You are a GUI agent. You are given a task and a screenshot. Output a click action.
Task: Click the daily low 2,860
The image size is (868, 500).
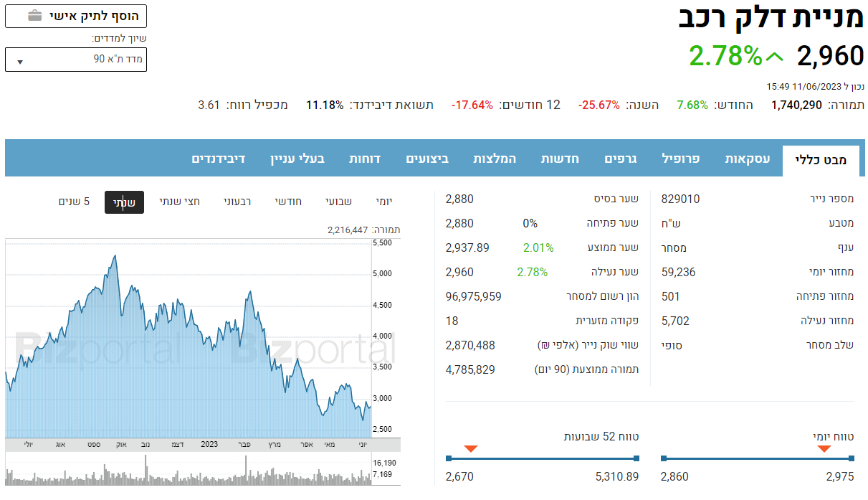tap(674, 476)
